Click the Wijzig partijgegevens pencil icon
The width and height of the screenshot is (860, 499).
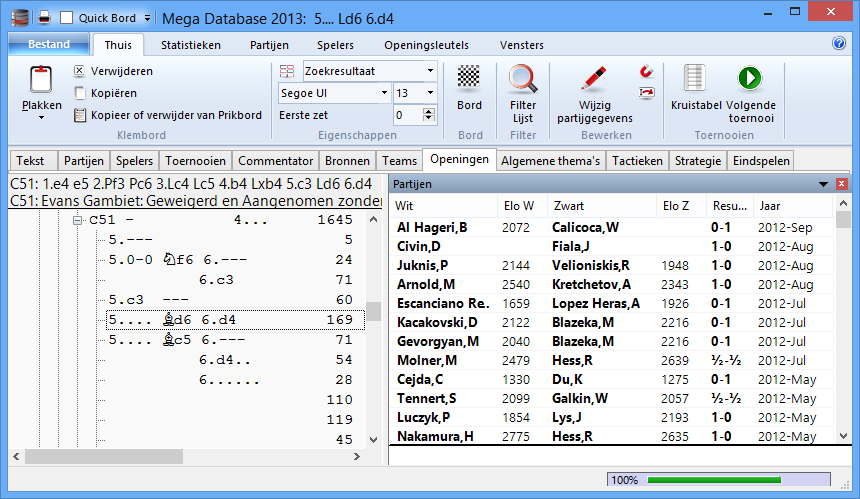(594, 78)
